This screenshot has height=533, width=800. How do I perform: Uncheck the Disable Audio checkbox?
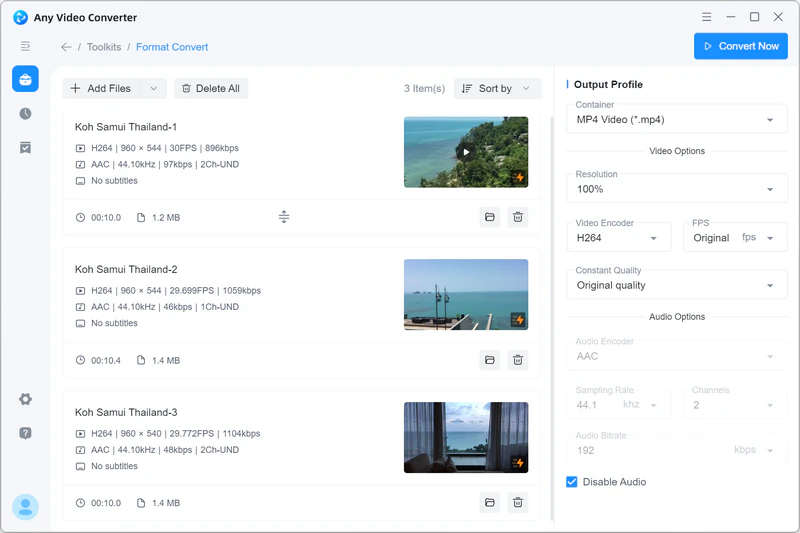(572, 482)
